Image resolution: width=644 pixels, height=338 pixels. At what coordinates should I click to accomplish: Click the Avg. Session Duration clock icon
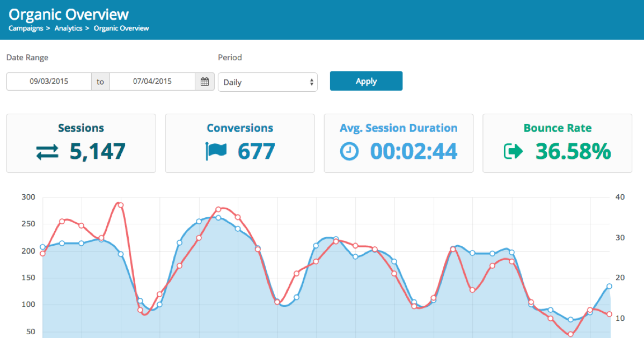coord(349,152)
